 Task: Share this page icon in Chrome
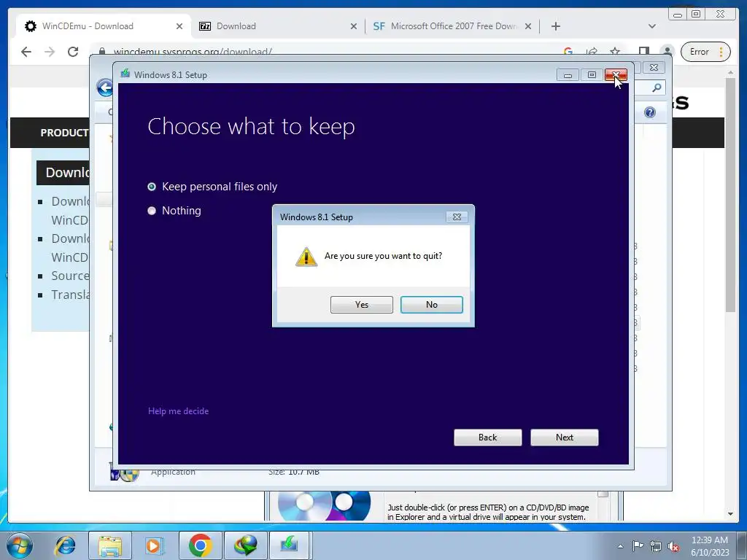click(x=592, y=52)
